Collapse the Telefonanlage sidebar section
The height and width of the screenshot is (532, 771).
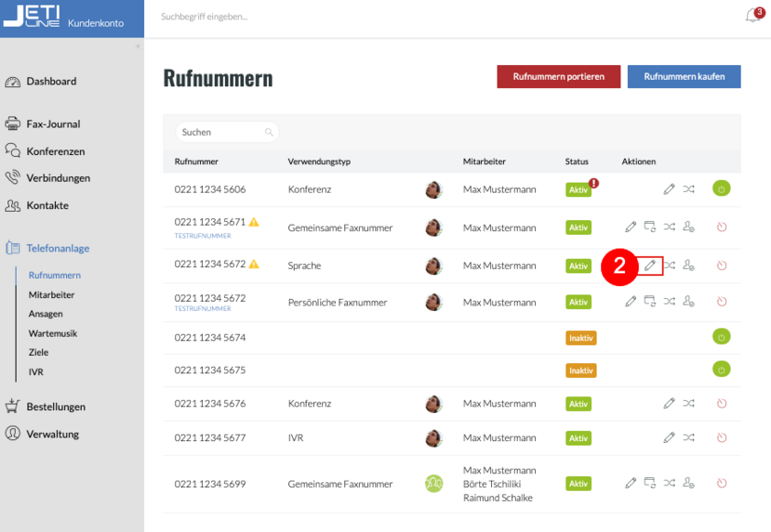(57, 248)
